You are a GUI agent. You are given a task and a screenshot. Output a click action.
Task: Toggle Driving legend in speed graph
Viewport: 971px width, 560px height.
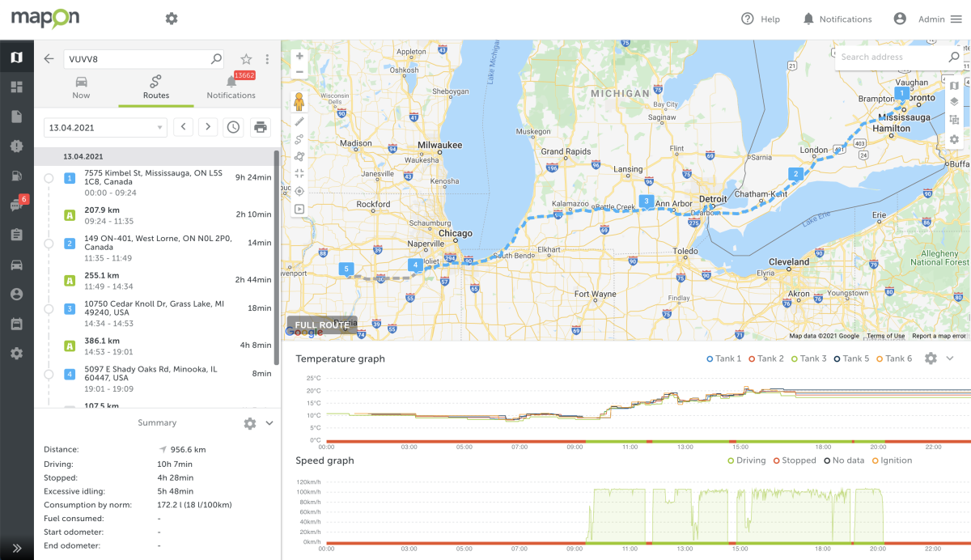(x=746, y=460)
